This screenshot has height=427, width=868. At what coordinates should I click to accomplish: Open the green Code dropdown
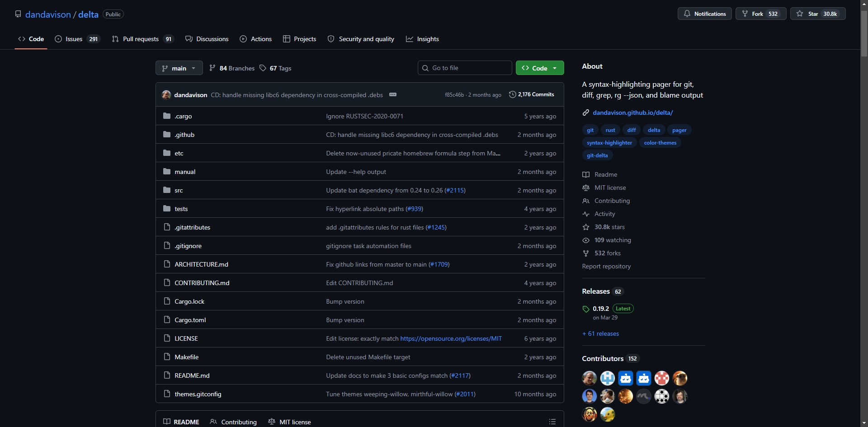click(540, 68)
